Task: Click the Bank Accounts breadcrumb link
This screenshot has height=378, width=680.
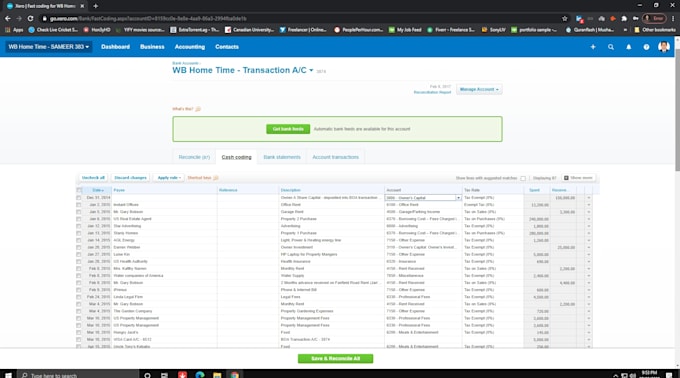Action: point(185,63)
